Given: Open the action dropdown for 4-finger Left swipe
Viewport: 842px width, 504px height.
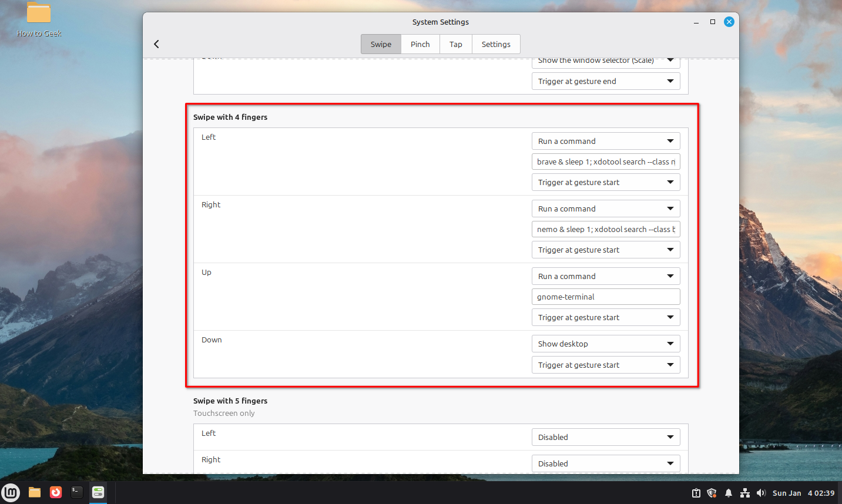Looking at the screenshot, I should (x=605, y=141).
